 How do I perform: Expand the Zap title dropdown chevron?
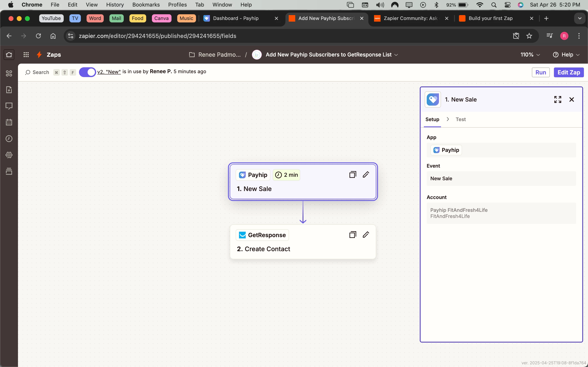(x=396, y=55)
